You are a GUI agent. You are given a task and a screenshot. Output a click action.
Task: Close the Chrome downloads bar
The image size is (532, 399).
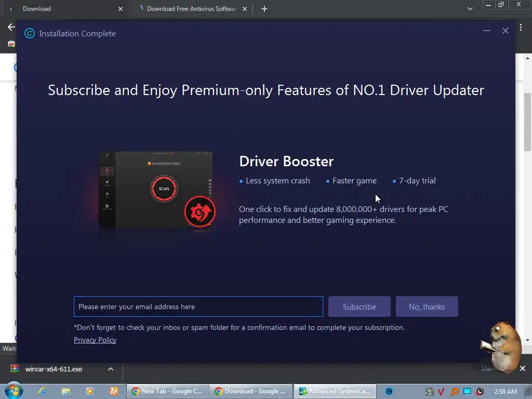pos(523,368)
